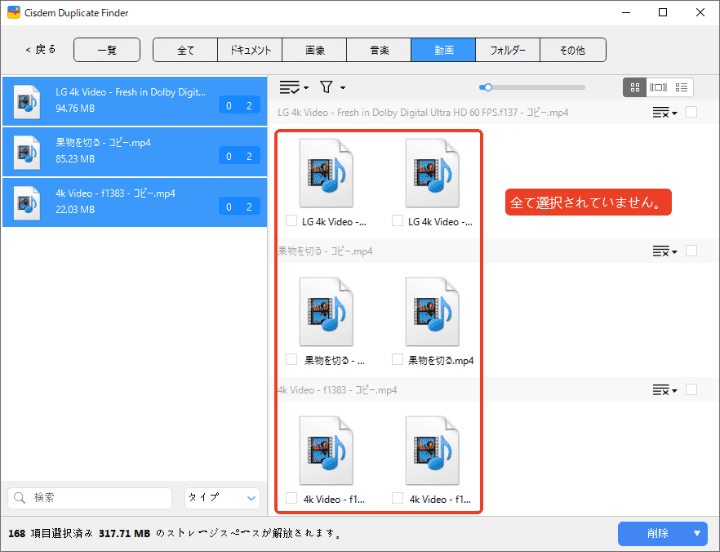
Task: Open the selection rules list icon
Action: click(292, 88)
